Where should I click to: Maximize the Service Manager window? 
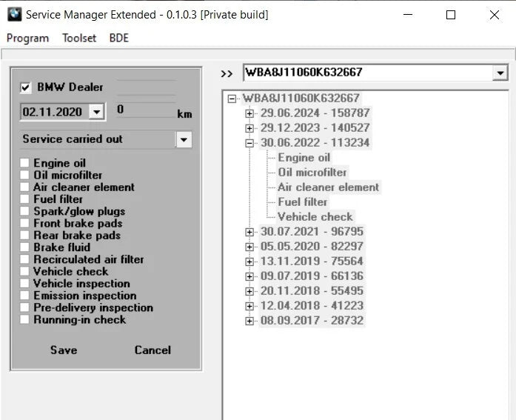click(x=451, y=15)
